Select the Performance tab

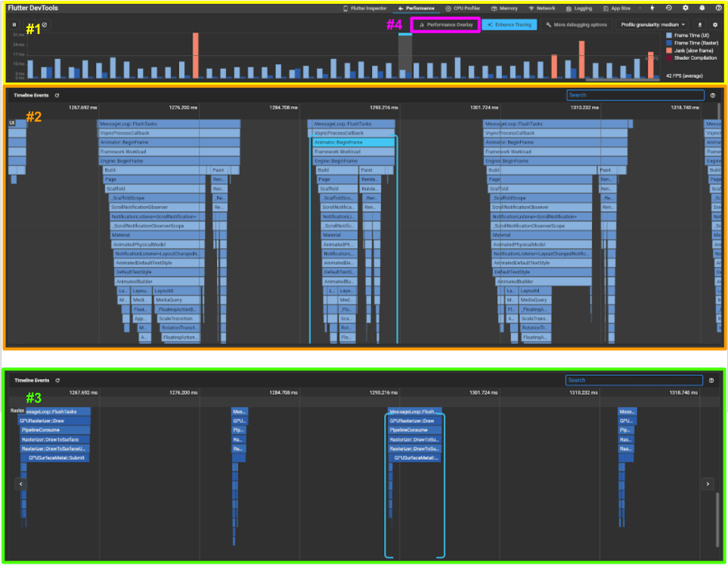point(417,8)
